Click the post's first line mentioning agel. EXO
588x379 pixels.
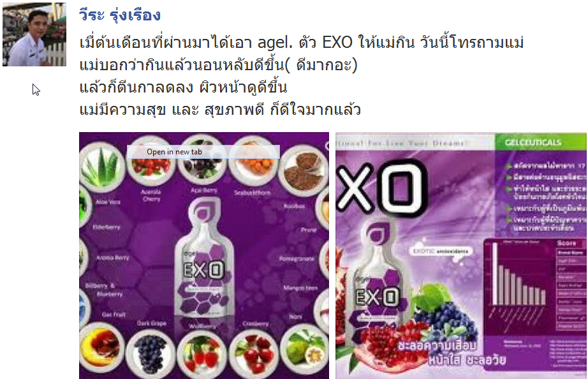point(302,42)
